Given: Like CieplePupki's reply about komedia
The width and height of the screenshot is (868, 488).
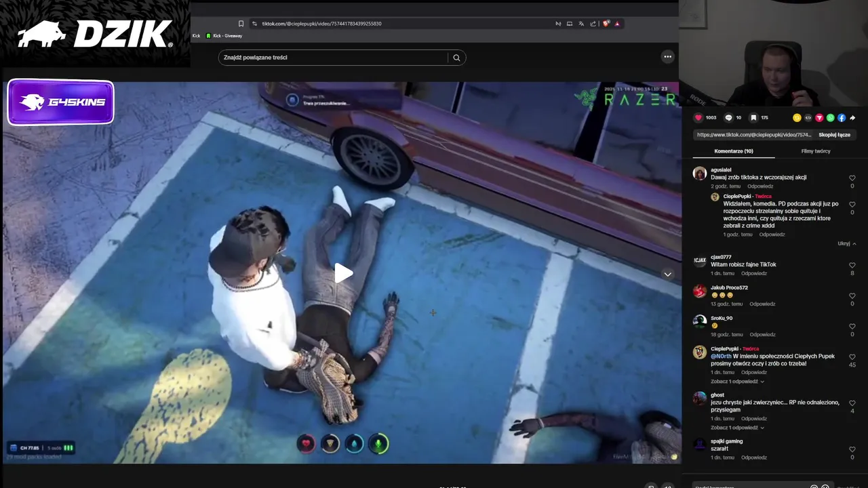Looking at the screenshot, I should pos(852,205).
